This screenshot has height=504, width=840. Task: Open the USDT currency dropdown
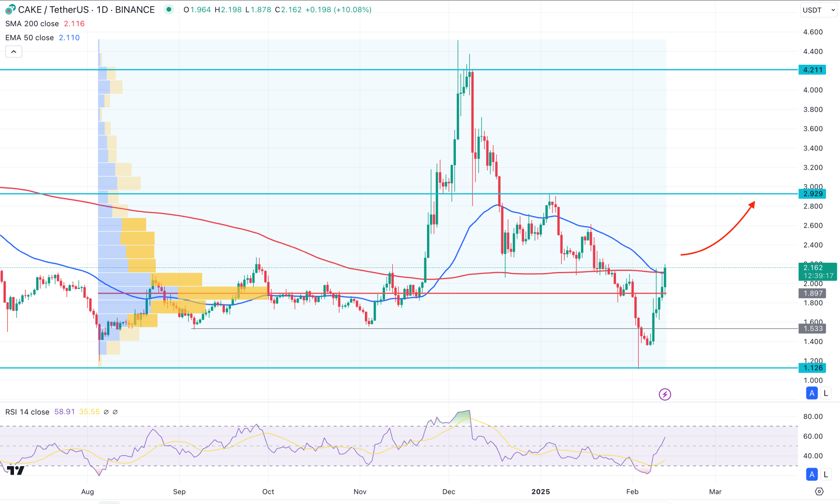coord(819,10)
